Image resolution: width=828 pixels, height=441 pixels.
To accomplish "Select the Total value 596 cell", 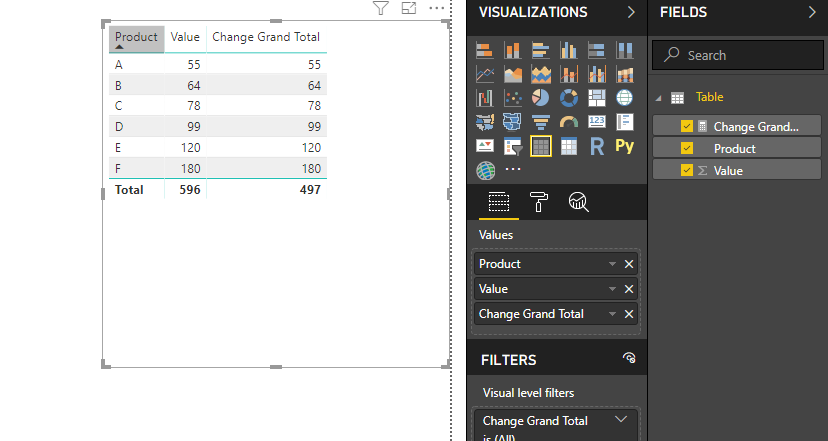I will click(x=185, y=190).
